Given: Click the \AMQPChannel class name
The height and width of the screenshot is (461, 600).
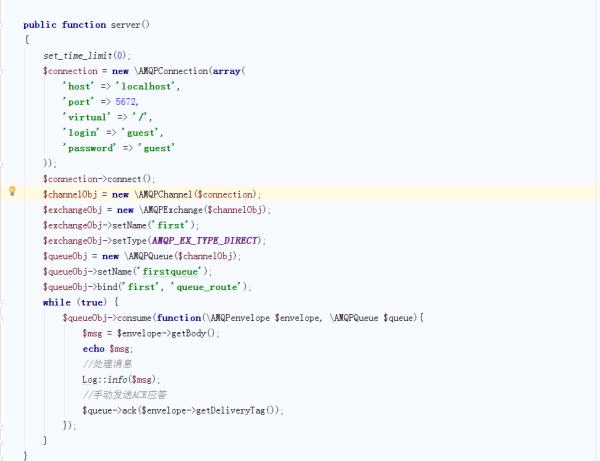Looking at the screenshot, I should [x=163, y=194].
